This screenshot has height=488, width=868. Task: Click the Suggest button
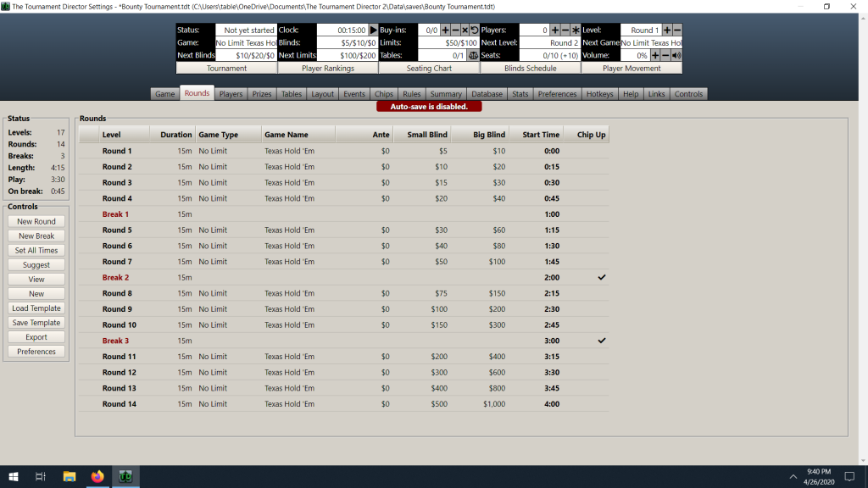(36, 264)
